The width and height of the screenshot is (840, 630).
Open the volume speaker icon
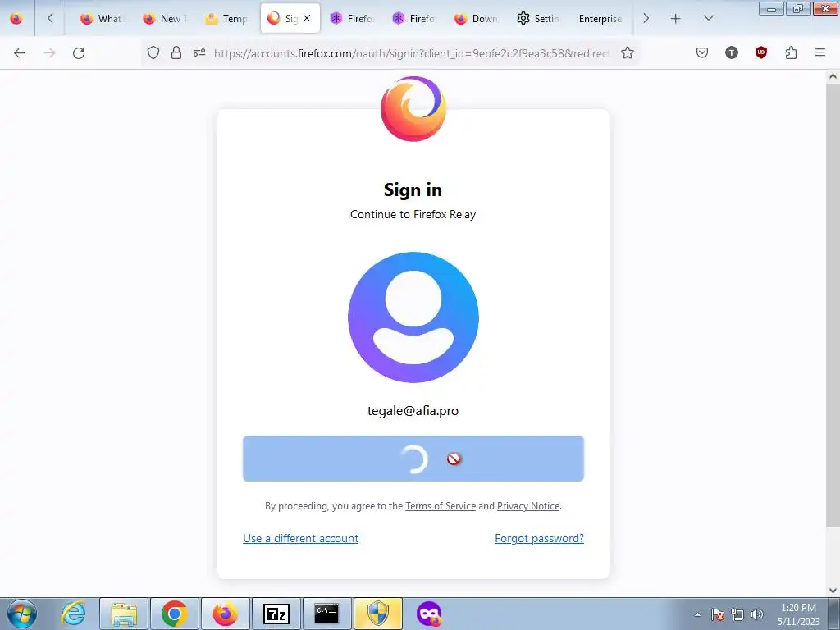point(757,614)
